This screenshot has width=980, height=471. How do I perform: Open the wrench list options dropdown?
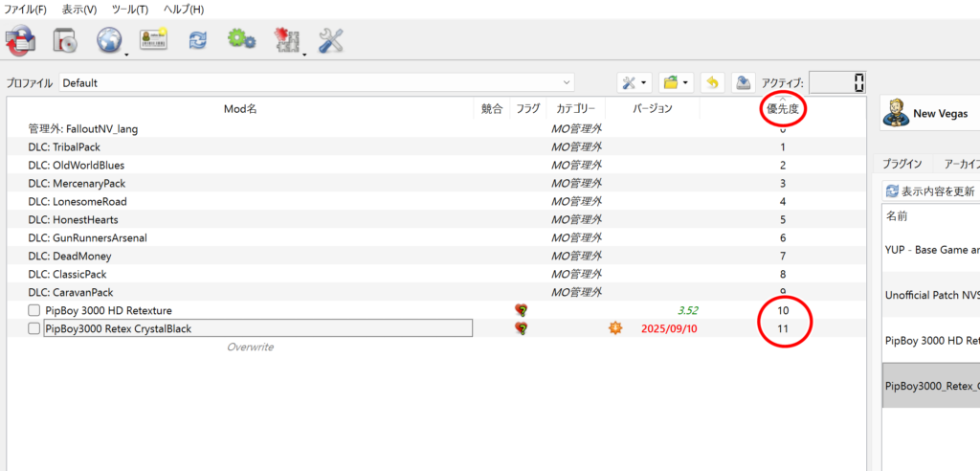[635, 83]
